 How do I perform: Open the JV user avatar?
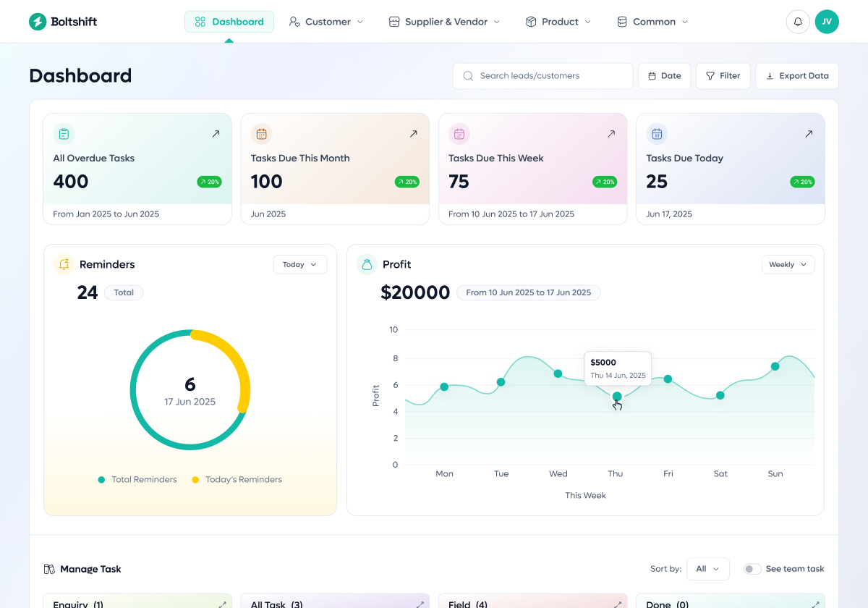tap(827, 22)
